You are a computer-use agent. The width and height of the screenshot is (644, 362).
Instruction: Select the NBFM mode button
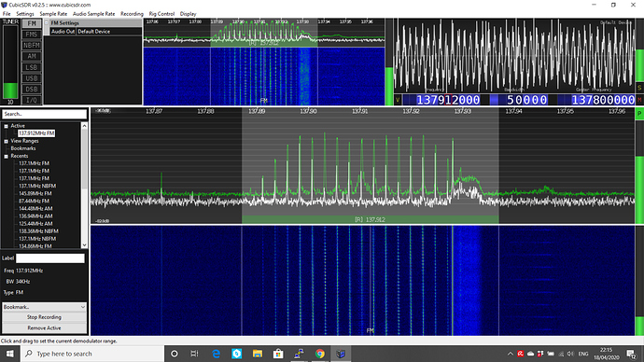[32, 46]
